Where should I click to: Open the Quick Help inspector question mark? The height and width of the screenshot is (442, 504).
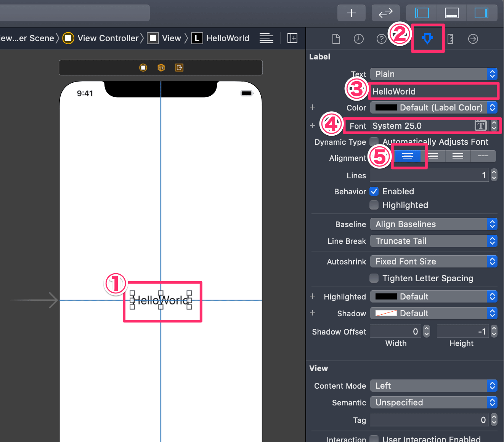(x=381, y=38)
